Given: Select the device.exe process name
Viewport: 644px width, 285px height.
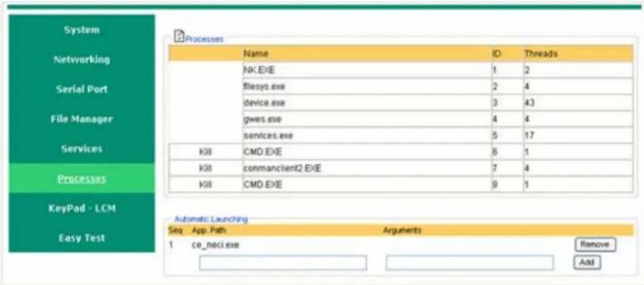Looking at the screenshot, I should (x=264, y=103).
